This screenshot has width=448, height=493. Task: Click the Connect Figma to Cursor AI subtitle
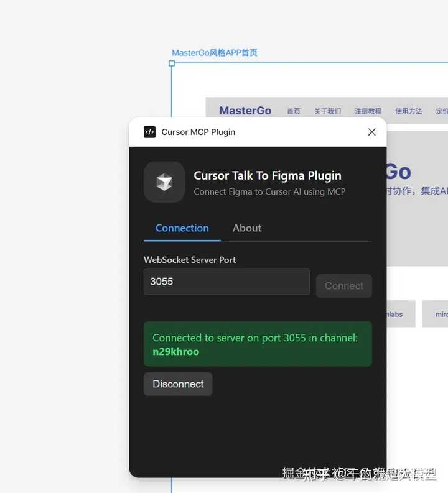269,191
